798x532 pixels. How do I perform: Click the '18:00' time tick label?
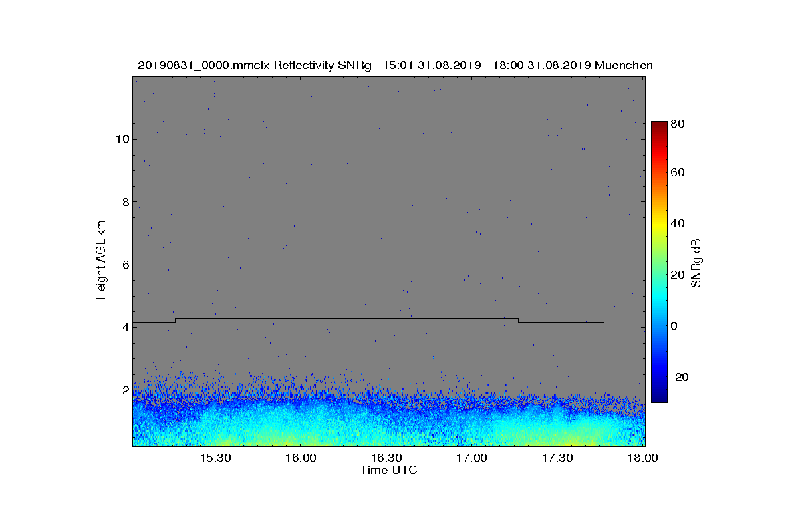[x=643, y=458]
